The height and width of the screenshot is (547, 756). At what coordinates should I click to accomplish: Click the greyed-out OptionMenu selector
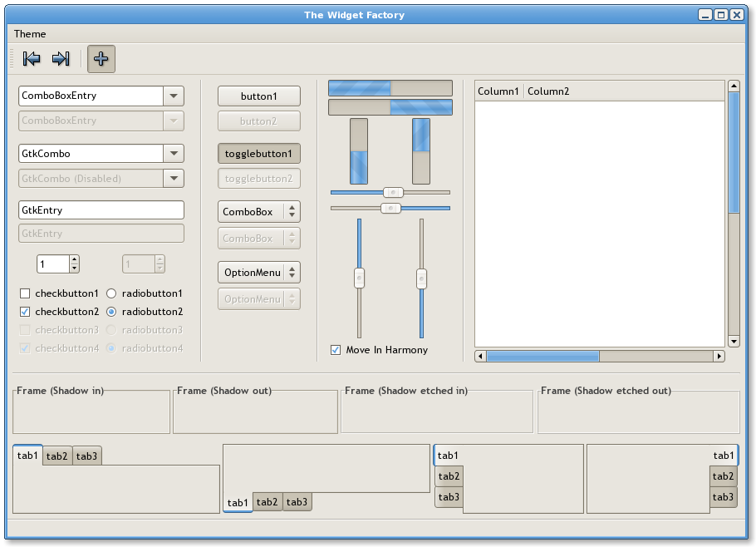[x=259, y=299]
